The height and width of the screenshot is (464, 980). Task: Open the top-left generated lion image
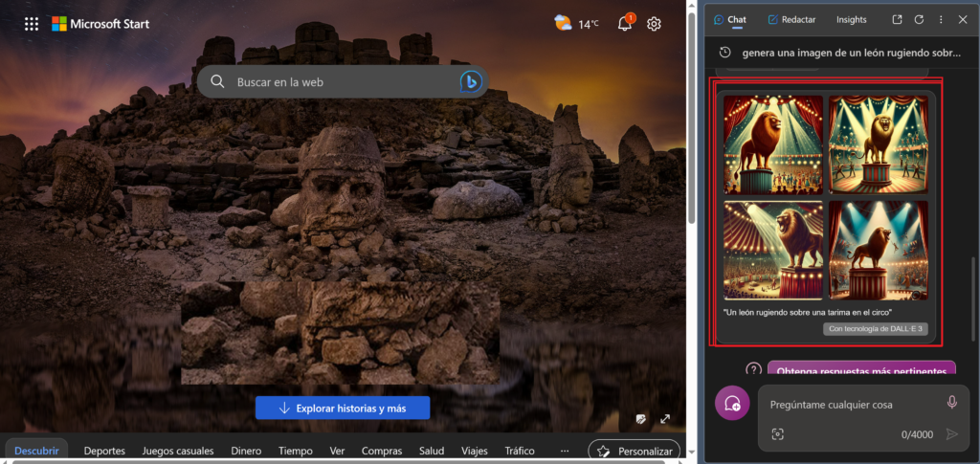773,144
